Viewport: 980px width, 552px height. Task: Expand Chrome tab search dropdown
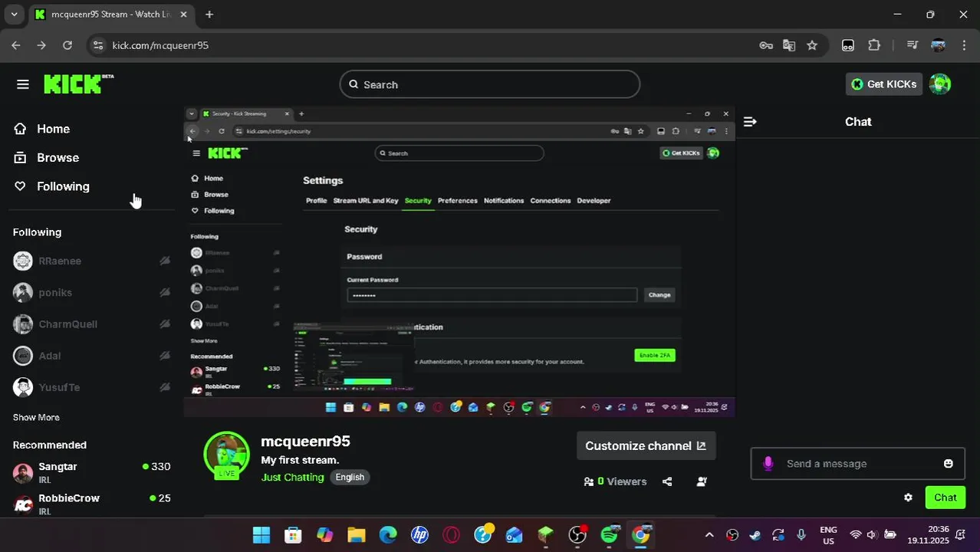pos(14,14)
